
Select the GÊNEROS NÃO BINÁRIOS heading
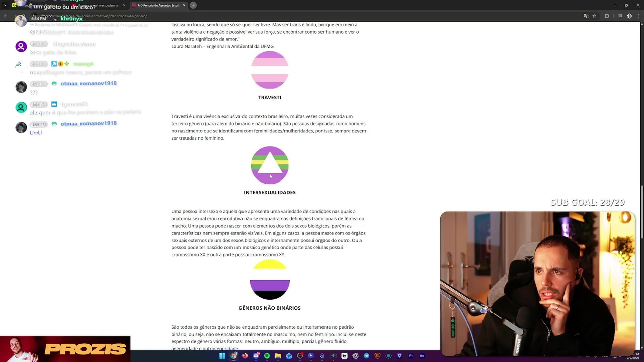[x=270, y=308]
